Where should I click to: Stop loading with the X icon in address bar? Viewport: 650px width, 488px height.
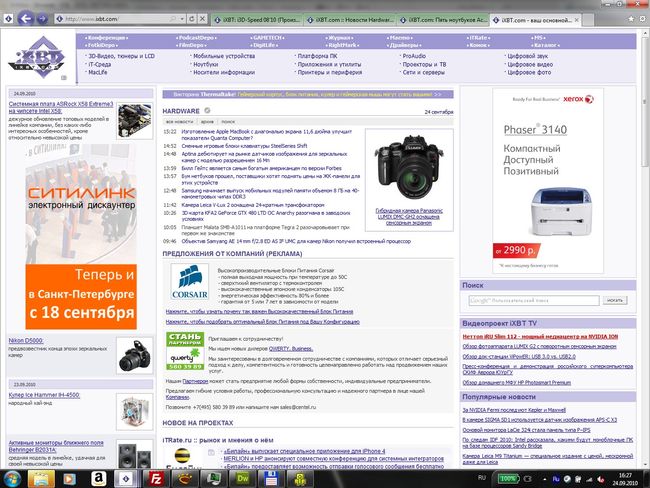[202, 19]
